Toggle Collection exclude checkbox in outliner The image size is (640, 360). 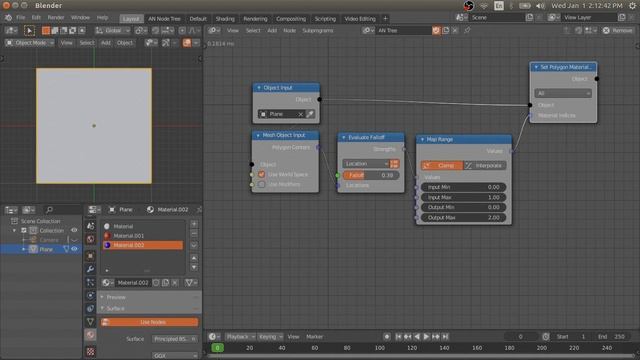pos(24,230)
